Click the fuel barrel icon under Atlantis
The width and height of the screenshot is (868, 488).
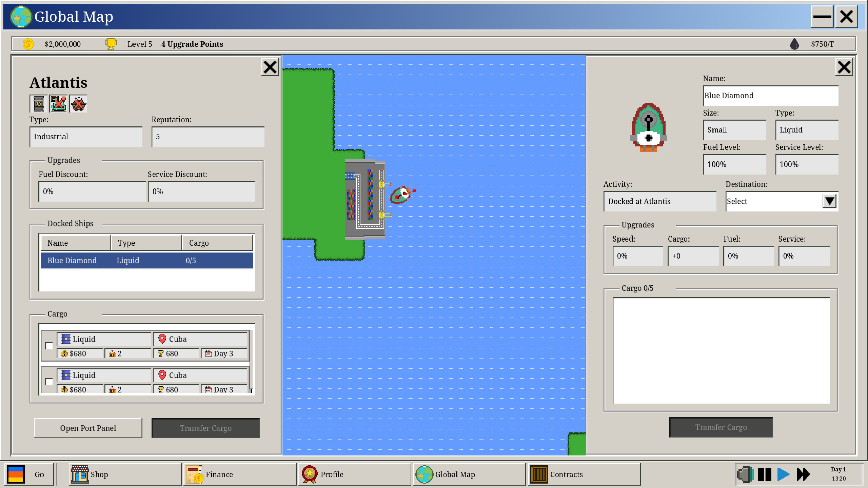coord(39,104)
